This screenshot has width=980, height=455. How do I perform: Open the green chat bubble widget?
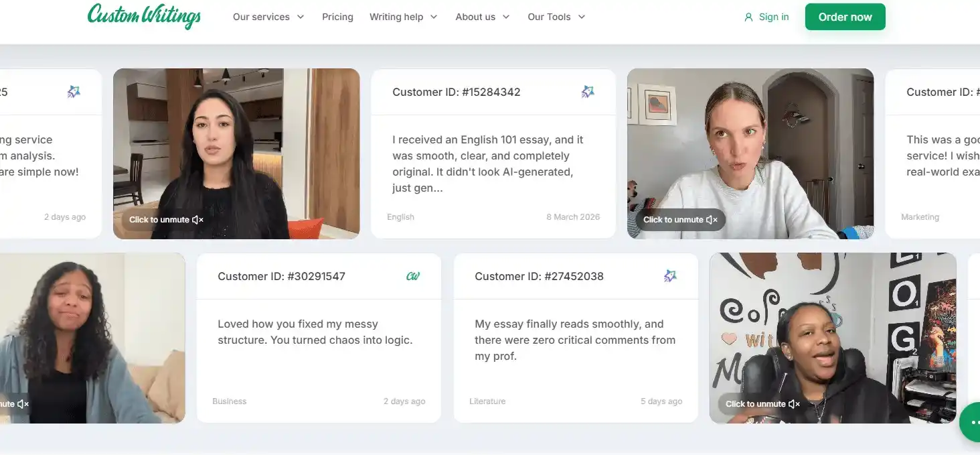click(x=970, y=422)
